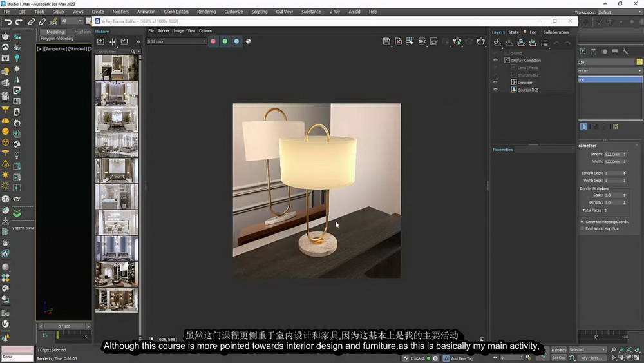Clear the frame buffer image
This screenshot has height=363, width=644.
pos(399,41)
